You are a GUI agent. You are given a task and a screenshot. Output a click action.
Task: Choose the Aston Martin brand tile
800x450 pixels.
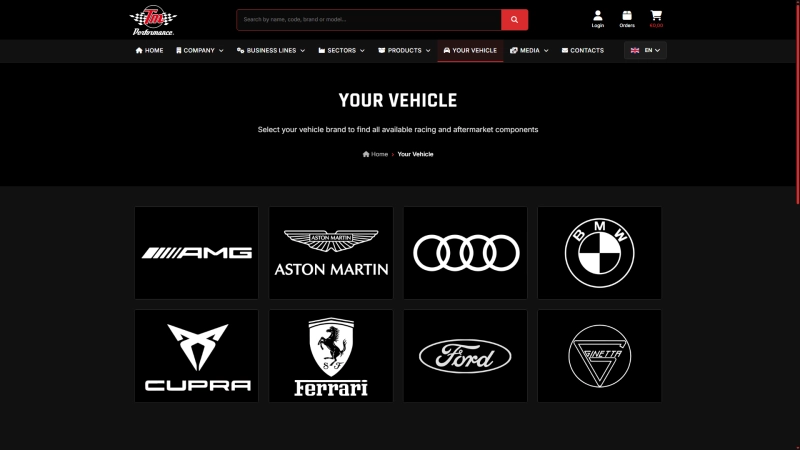coord(331,253)
